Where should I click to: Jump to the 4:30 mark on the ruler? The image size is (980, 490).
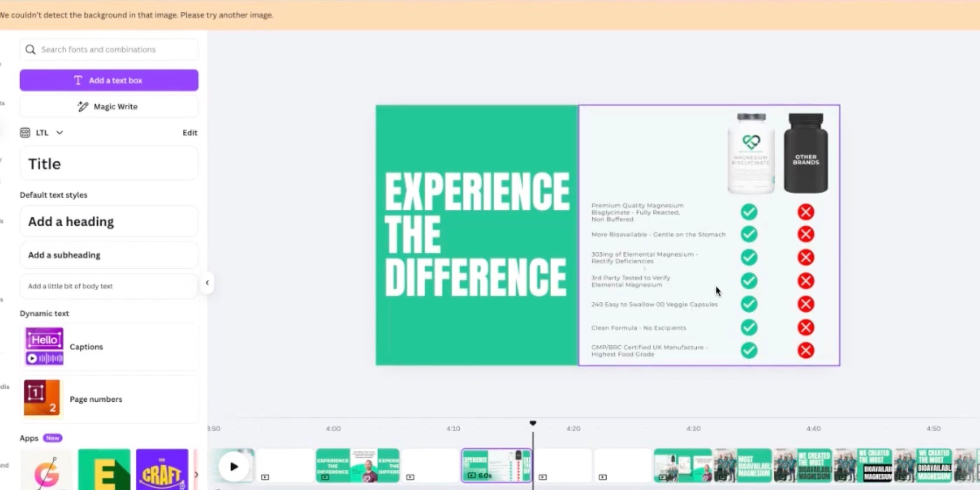(693, 428)
